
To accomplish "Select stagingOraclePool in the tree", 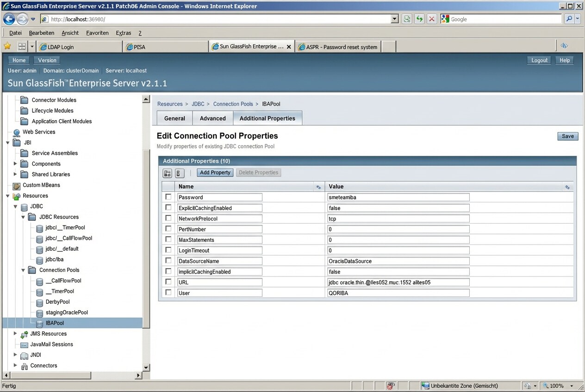I will 67,313.
